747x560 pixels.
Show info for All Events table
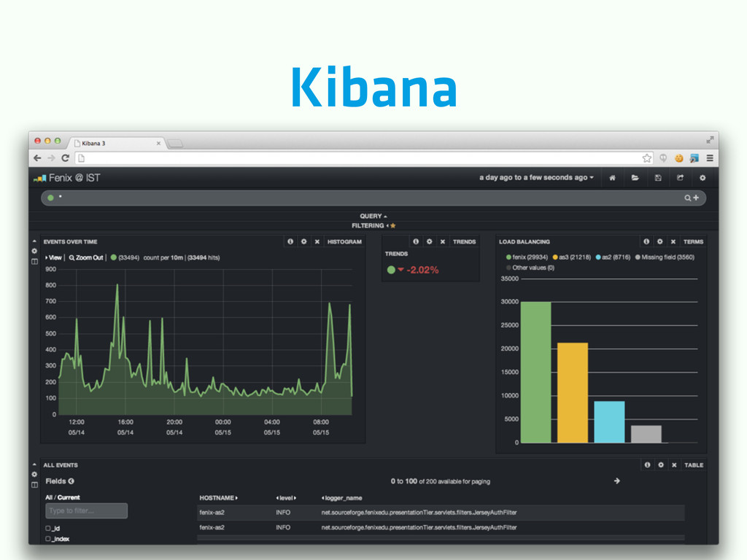coord(648,464)
